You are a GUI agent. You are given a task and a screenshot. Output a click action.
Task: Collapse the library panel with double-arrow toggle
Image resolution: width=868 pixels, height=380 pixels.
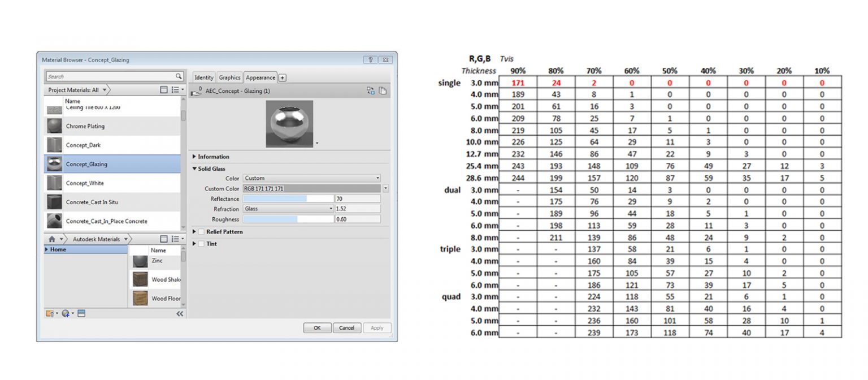click(179, 313)
